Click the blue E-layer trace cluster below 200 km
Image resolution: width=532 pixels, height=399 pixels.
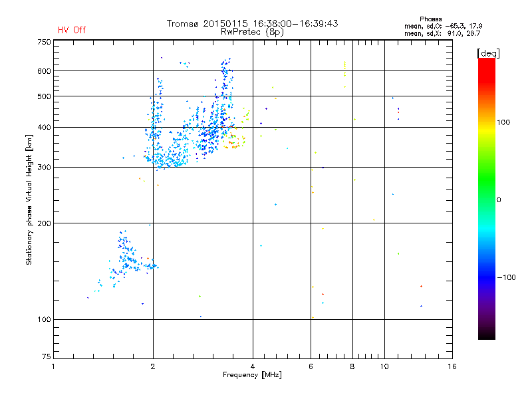point(127,258)
